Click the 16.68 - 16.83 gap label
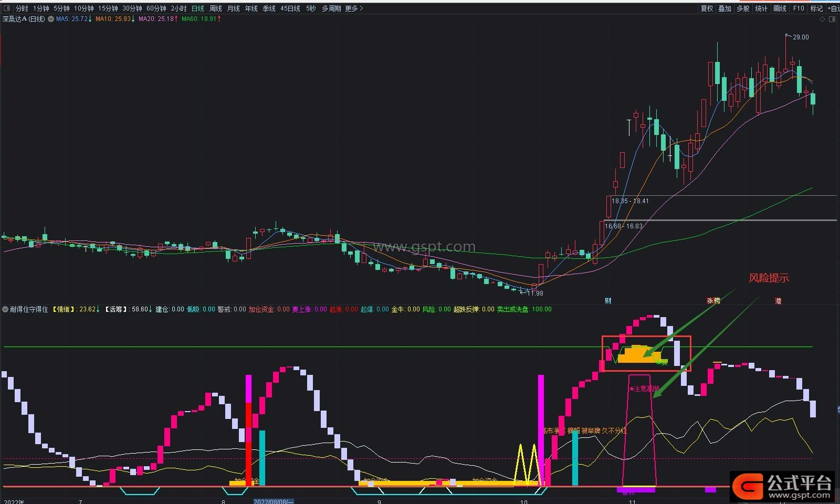Viewport: 840px width, 504px height. coord(624,226)
